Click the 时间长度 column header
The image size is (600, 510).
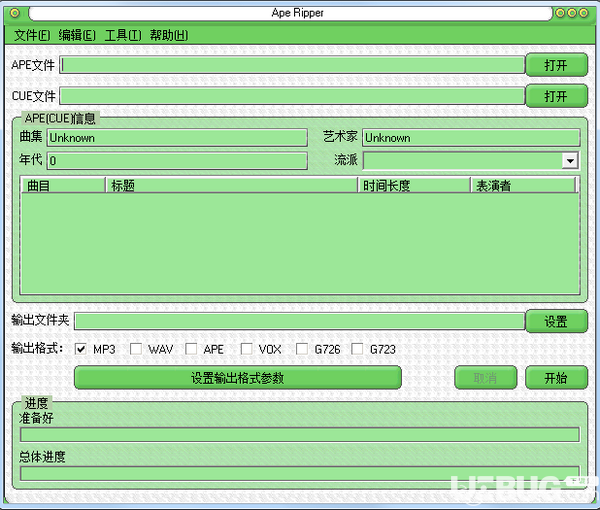(414, 186)
